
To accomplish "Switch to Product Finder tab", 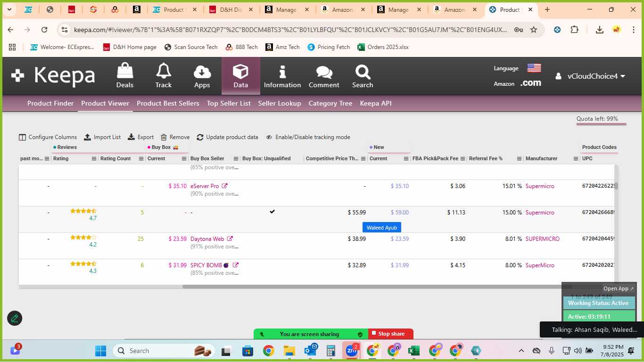I will pos(50,103).
